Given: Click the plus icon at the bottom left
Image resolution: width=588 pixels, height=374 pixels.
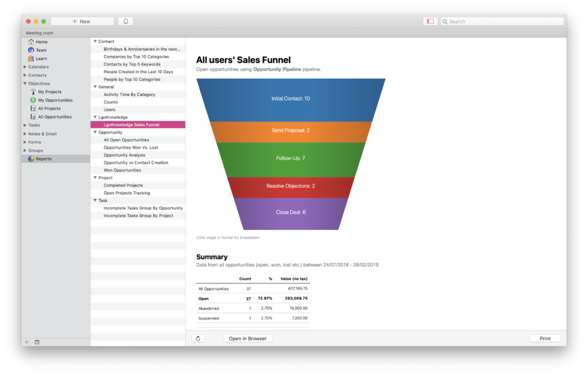Looking at the screenshot, I should coord(26,342).
